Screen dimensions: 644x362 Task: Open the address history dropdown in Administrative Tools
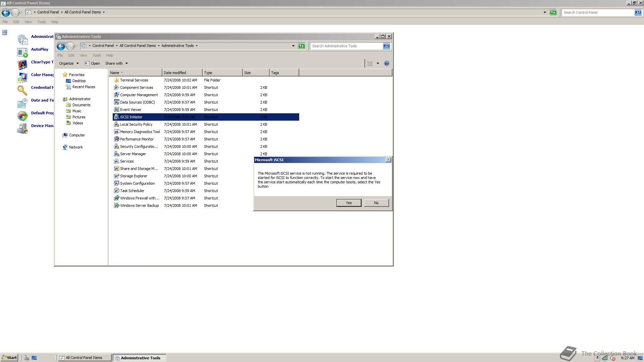[293, 46]
